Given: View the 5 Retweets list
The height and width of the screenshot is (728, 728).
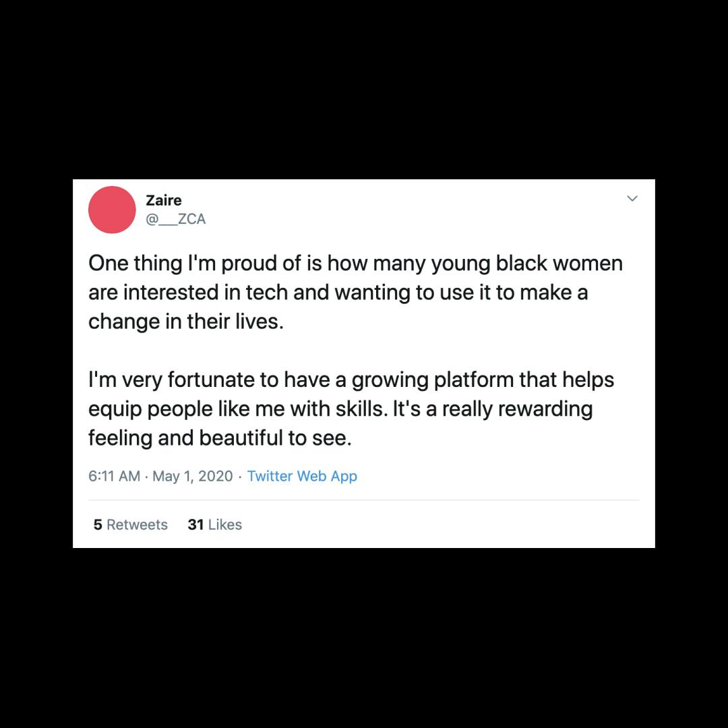Looking at the screenshot, I should click(131, 524).
